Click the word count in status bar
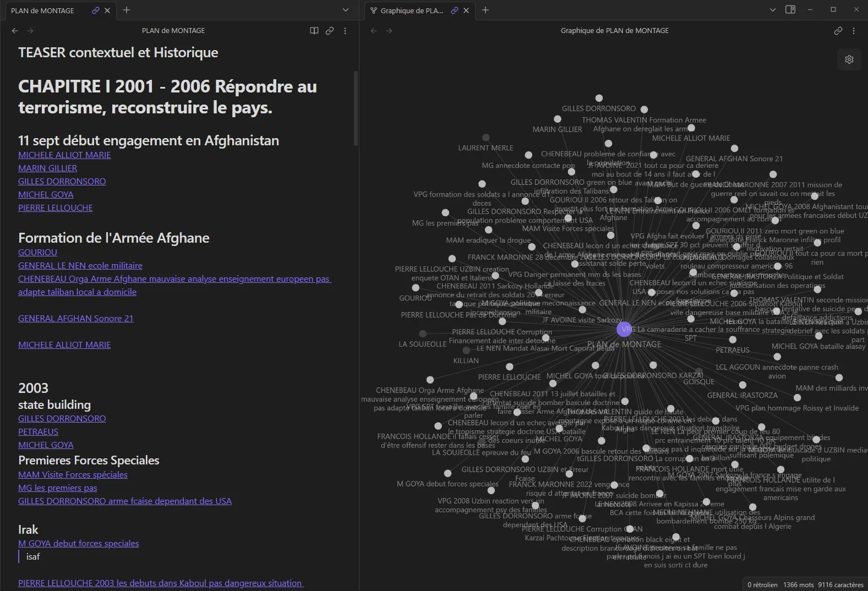Viewport: 868px width, 591px height. (x=798, y=584)
